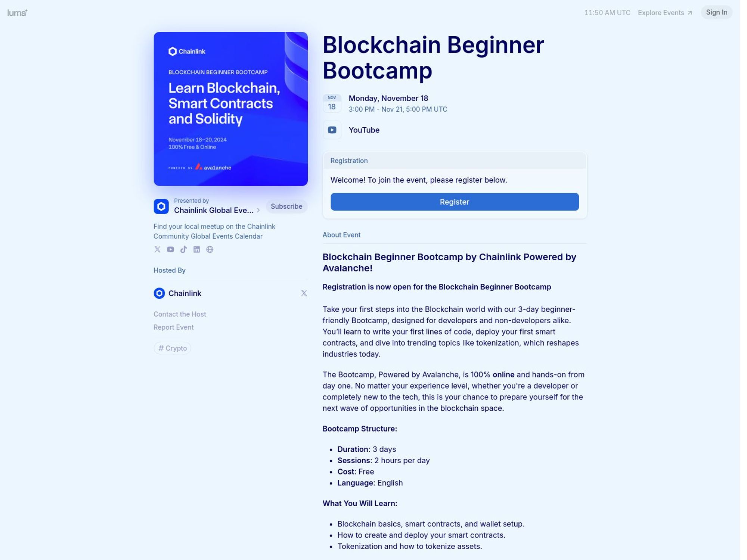The width and height of the screenshot is (747, 560).
Task: Click the Contact the Host link
Action: [179, 314]
